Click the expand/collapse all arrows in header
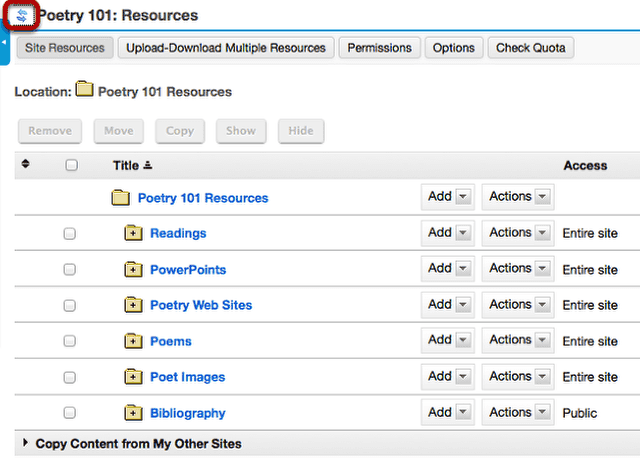The image size is (640, 458). [x=25, y=164]
